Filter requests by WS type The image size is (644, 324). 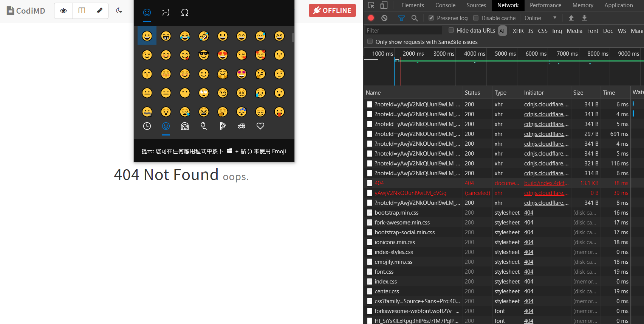(622, 31)
